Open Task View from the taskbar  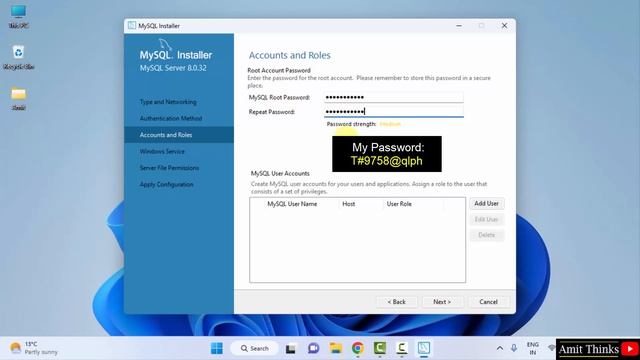pos(291,348)
